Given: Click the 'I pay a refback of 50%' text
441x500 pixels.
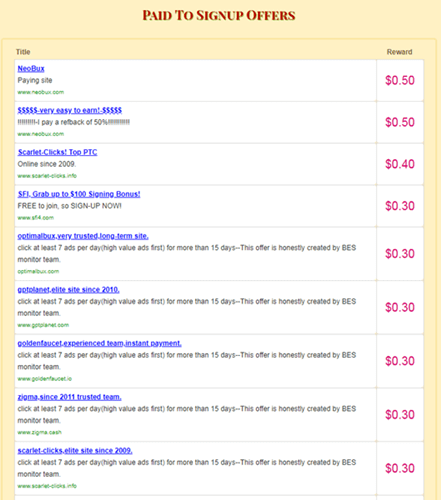Looking at the screenshot, I should pos(74,122).
